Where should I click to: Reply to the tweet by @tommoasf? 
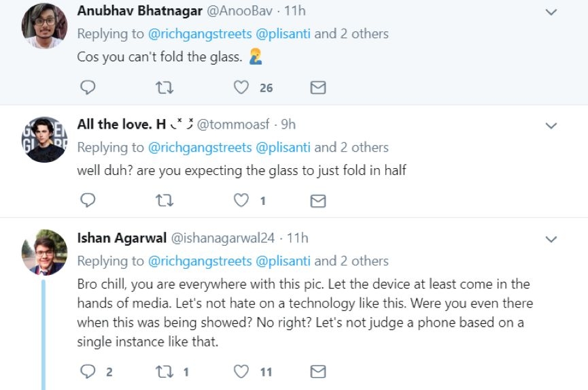pyautogui.click(x=88, y=201)
